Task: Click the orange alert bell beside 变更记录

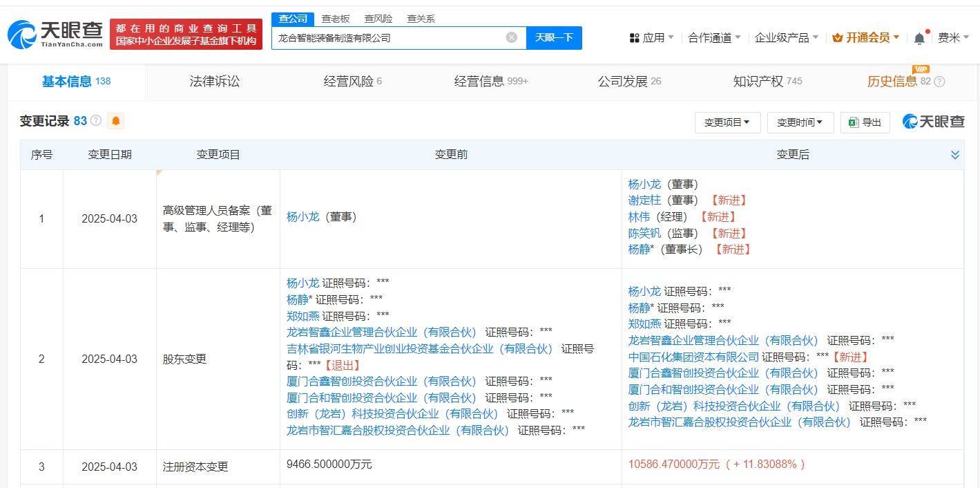Action: (116, 121)
